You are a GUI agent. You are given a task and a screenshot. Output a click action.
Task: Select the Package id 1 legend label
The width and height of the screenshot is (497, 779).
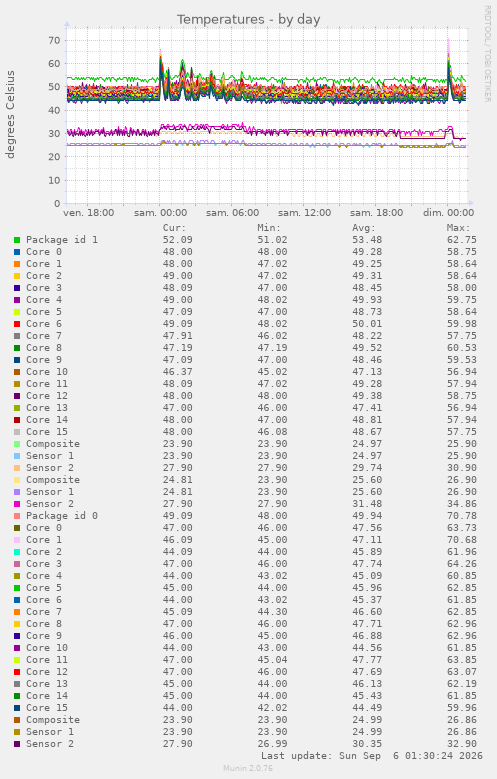click(x=62, y=240)
